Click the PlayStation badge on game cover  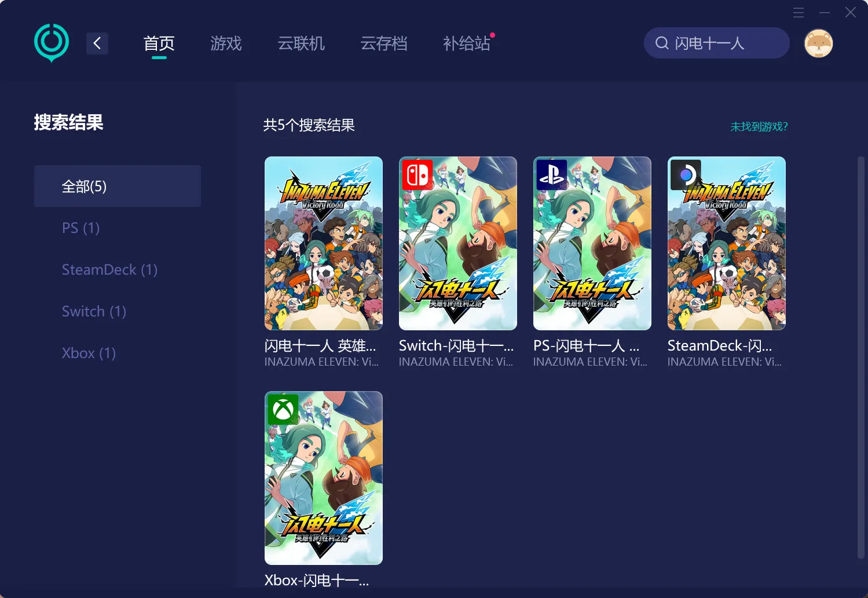[x=552, y=174]
